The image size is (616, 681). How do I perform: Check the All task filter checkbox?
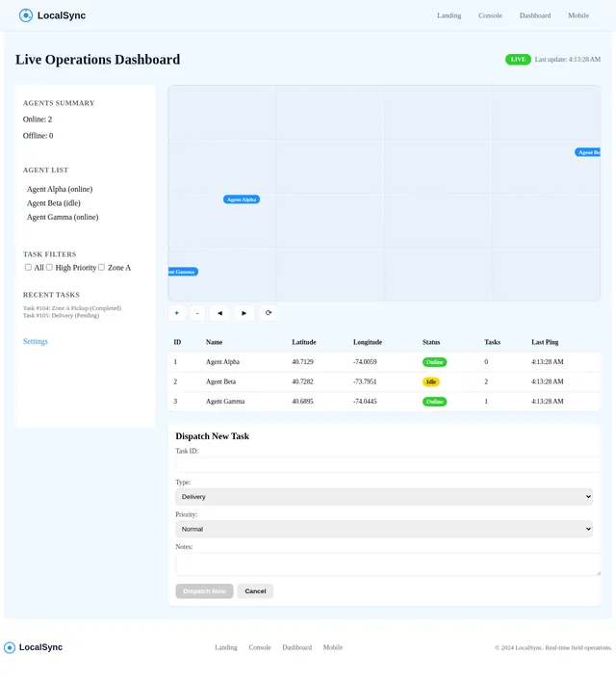(x=28, y=268)
